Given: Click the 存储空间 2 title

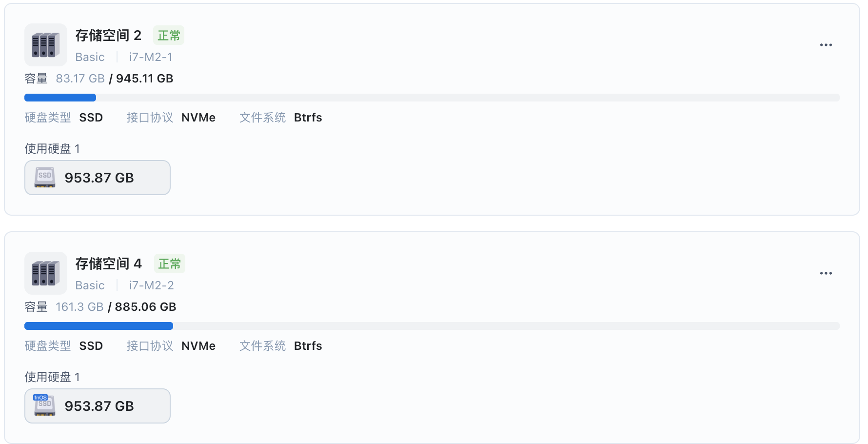Looking at the screenshot, I should point(108,36).
